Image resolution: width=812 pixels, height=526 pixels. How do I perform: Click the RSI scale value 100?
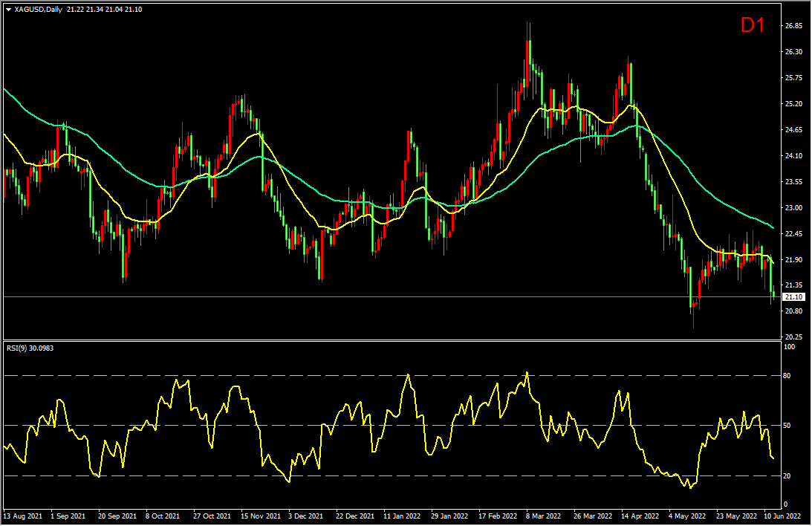coord(789,347)
